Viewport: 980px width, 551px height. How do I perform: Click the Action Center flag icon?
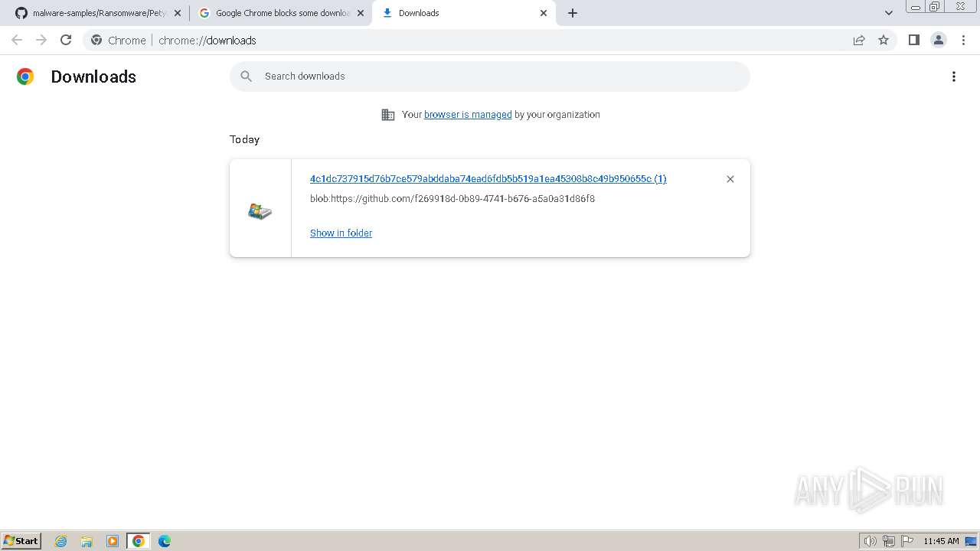click(907, 541)
